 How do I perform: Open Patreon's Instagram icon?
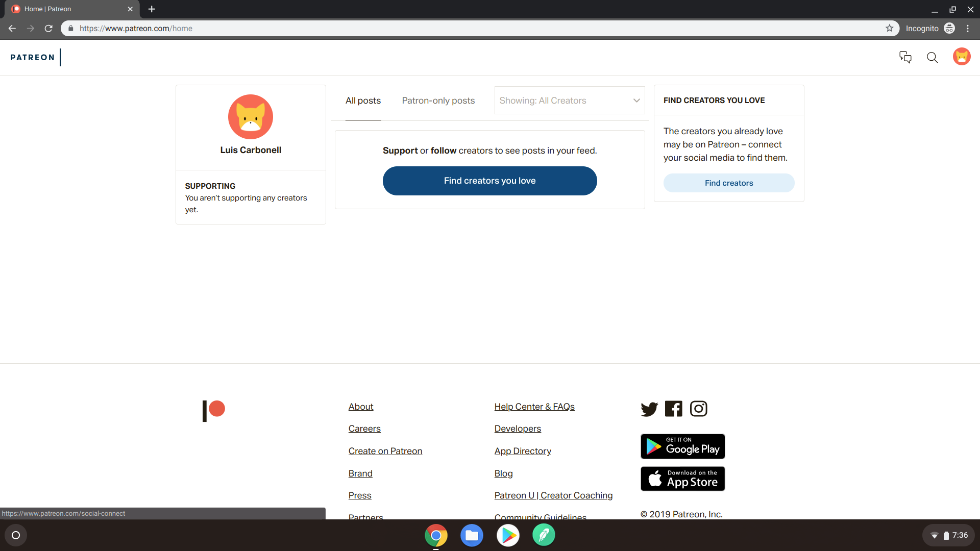[698, 409]
